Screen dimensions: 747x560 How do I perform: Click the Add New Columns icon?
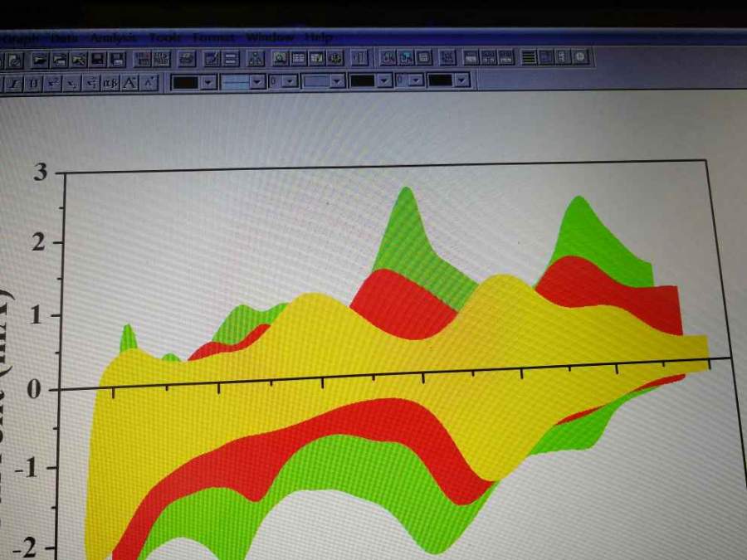pos(359,58)
